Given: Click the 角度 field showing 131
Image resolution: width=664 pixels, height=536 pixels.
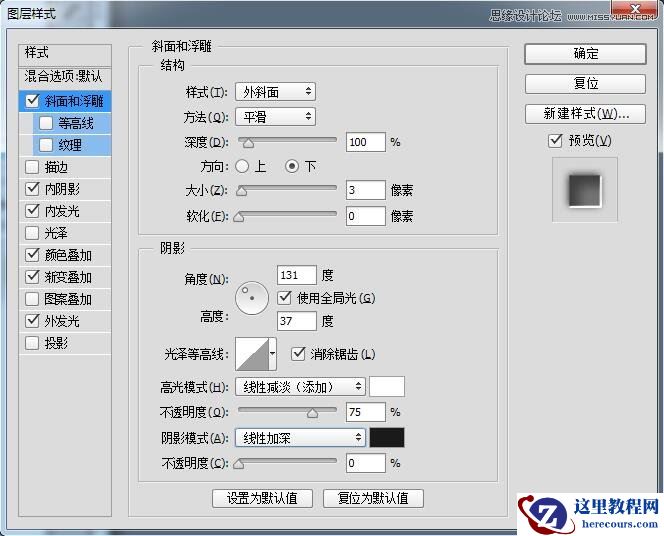Looking at the screenshot, I should (x=296, y=275).
